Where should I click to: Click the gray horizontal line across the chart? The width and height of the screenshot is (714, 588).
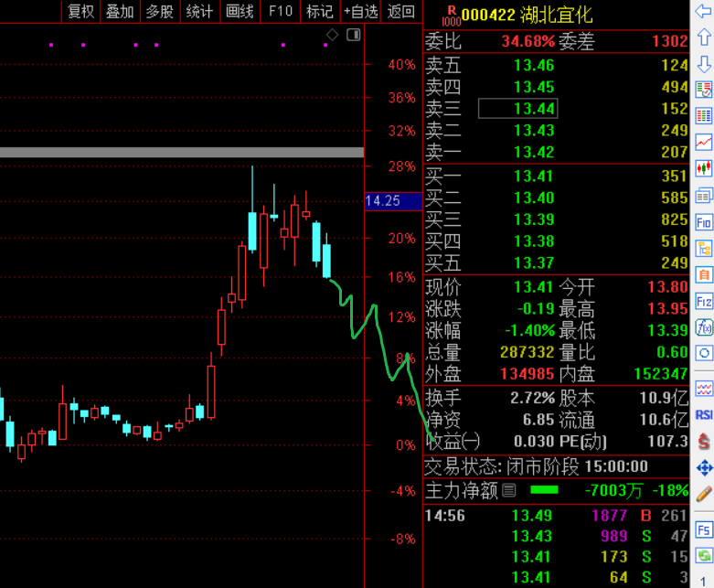click(x=182, y=152)
